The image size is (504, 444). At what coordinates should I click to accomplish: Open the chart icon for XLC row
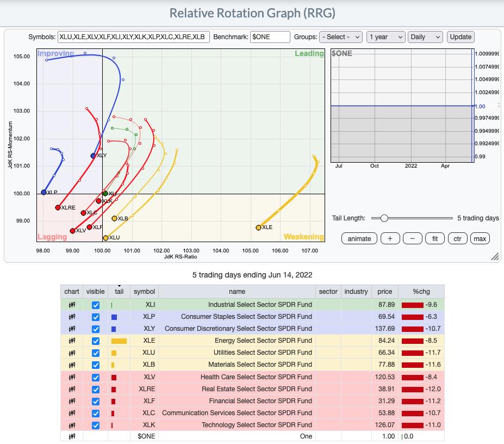[x=72, y=413]
